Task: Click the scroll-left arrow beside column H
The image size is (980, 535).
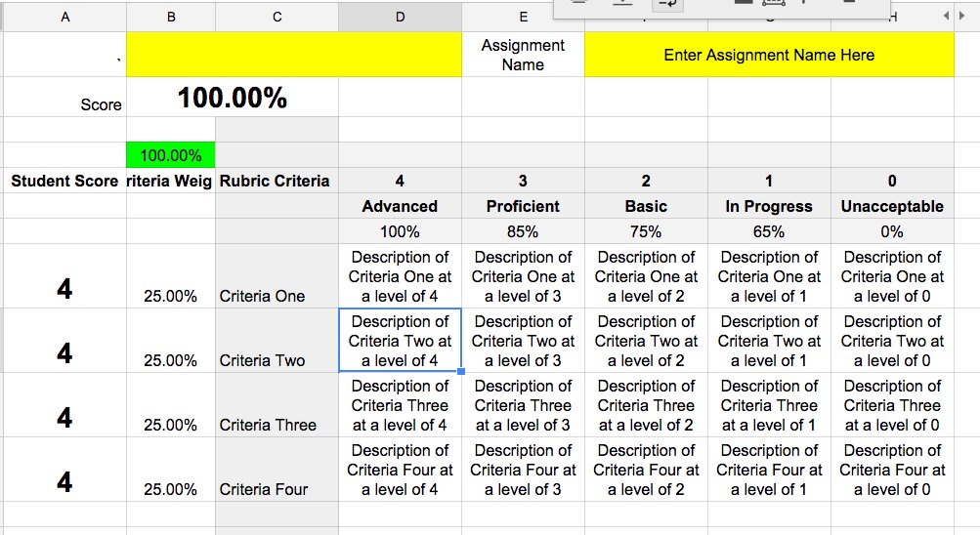Action: [946, 16]
